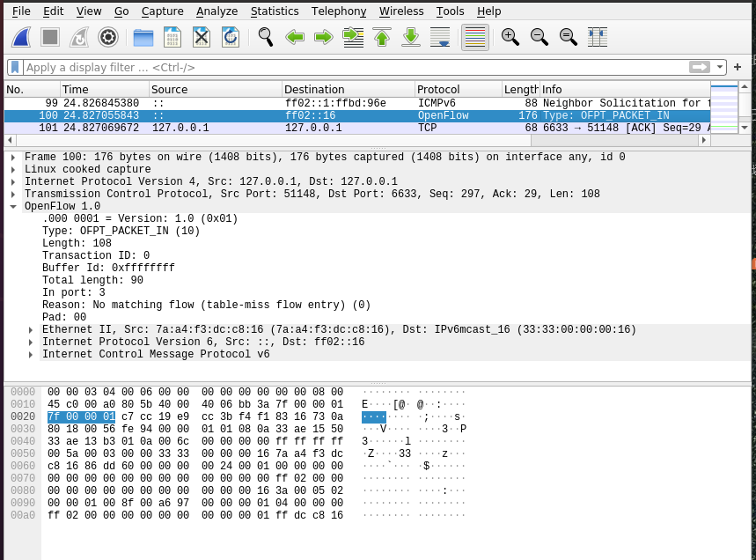Jump to the first packet
The image size is (756, 560).
click(x=382, y=37)
